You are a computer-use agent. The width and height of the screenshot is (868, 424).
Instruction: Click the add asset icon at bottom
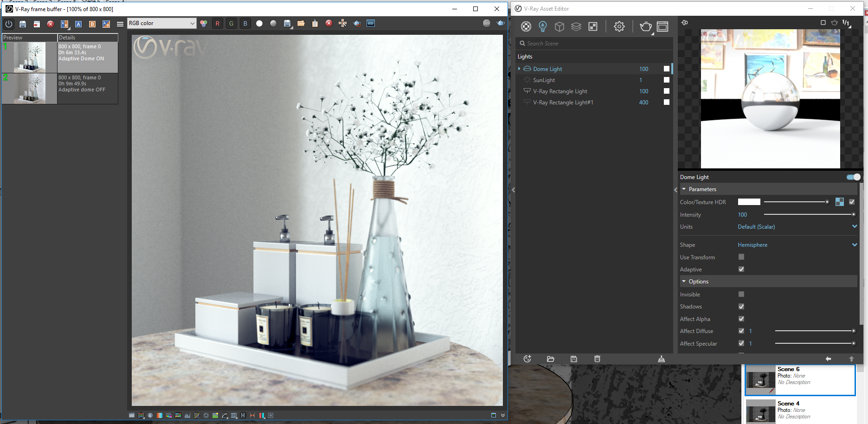(527, 359)
